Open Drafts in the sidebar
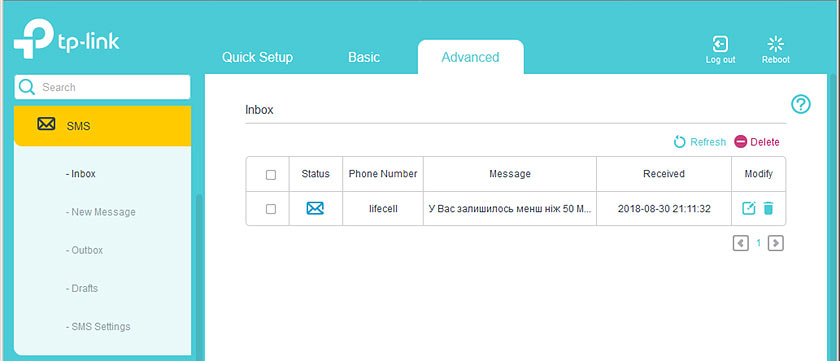Image resolution: width=840 pixels, height=361 pixels. pyautogui.click(x=81, y=288)
